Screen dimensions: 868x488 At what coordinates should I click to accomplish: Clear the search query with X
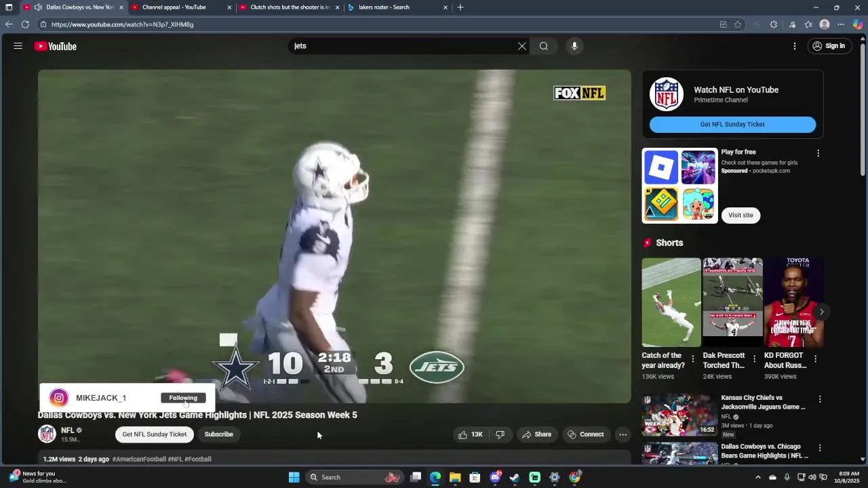point(522,46)
